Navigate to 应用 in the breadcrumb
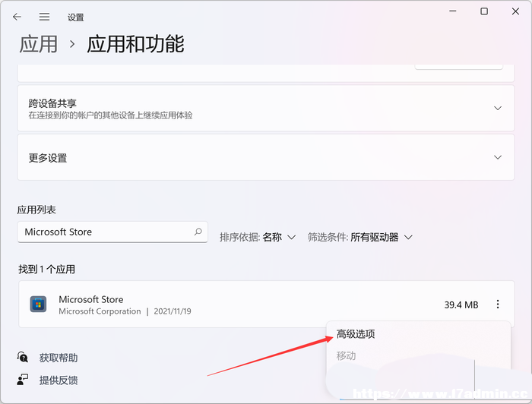This screenshot has height=404, width=532. (x=38, y=44)
